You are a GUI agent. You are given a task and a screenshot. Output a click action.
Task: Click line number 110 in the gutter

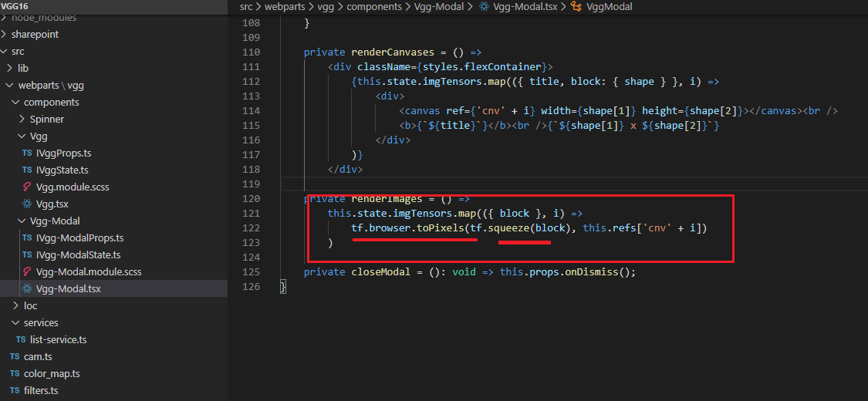(252, 52)
